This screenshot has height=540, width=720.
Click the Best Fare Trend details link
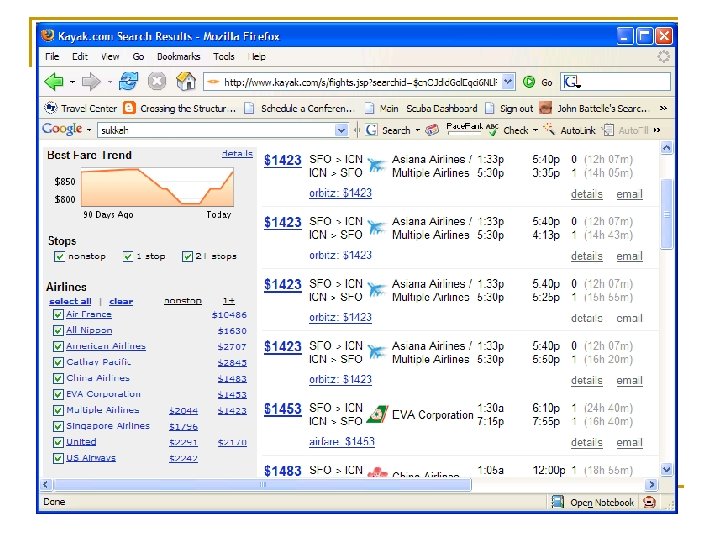pos(237,153)
